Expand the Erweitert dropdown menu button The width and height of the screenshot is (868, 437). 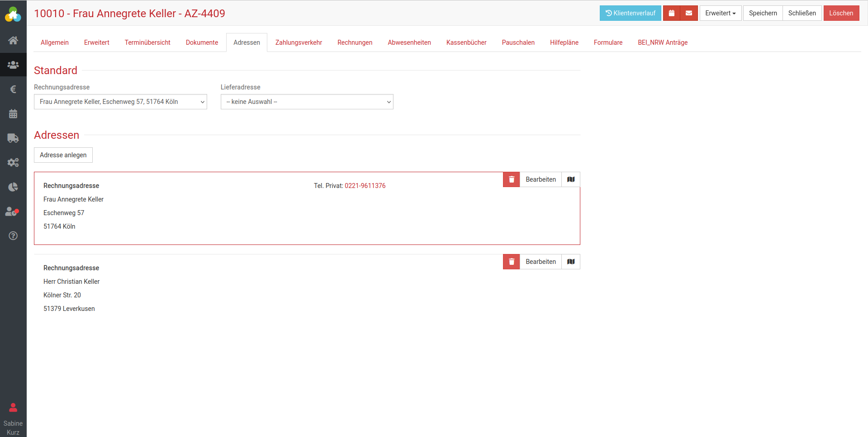[720, 13]
